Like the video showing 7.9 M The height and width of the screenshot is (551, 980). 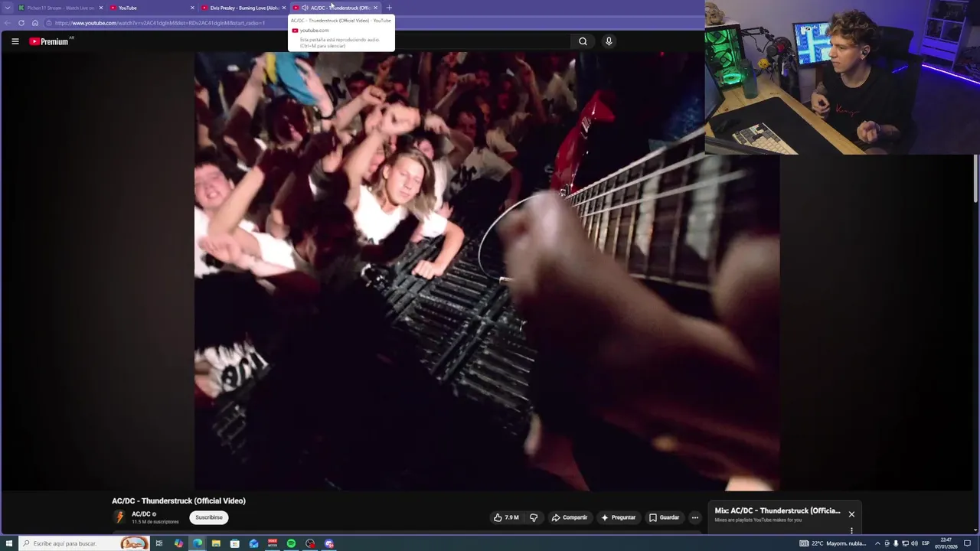506,517
